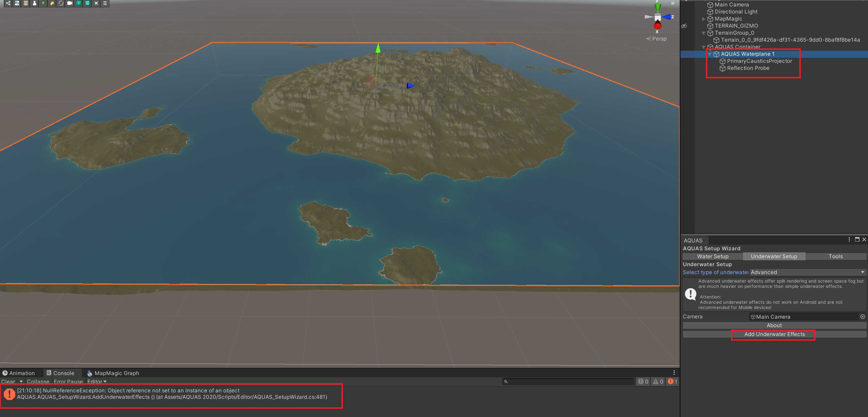Click the circular refresh toolbar icon
Image resolution: width=868 pixels, height=417 pixels.
pos(61,3)
